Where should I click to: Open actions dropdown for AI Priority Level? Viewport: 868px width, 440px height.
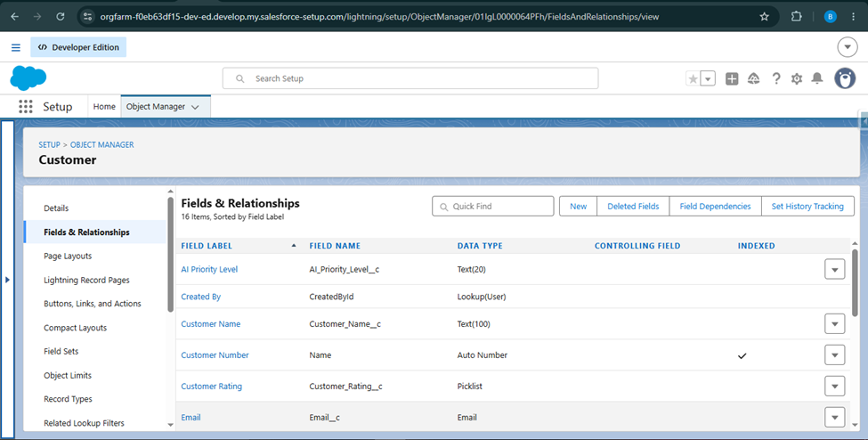835,269
